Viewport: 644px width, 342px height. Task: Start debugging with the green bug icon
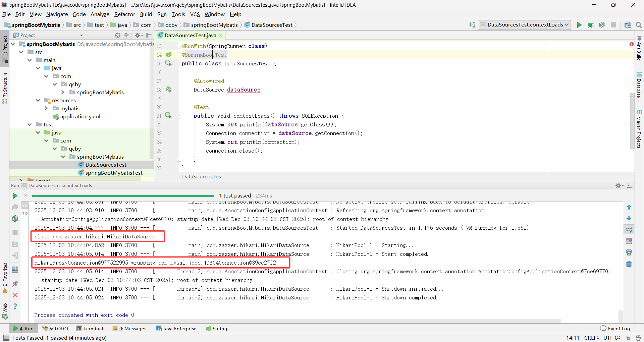point(591,25)
